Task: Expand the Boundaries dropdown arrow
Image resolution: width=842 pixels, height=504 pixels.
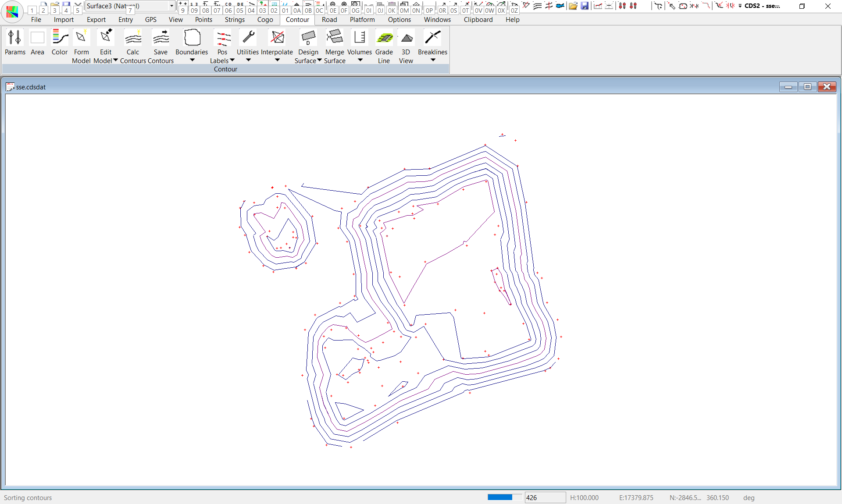Action: [192, 60]
